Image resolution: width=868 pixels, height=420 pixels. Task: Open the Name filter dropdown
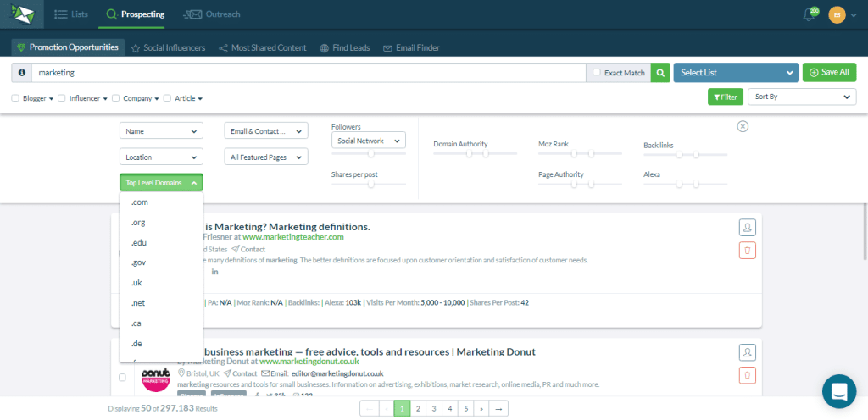(161, 131)
